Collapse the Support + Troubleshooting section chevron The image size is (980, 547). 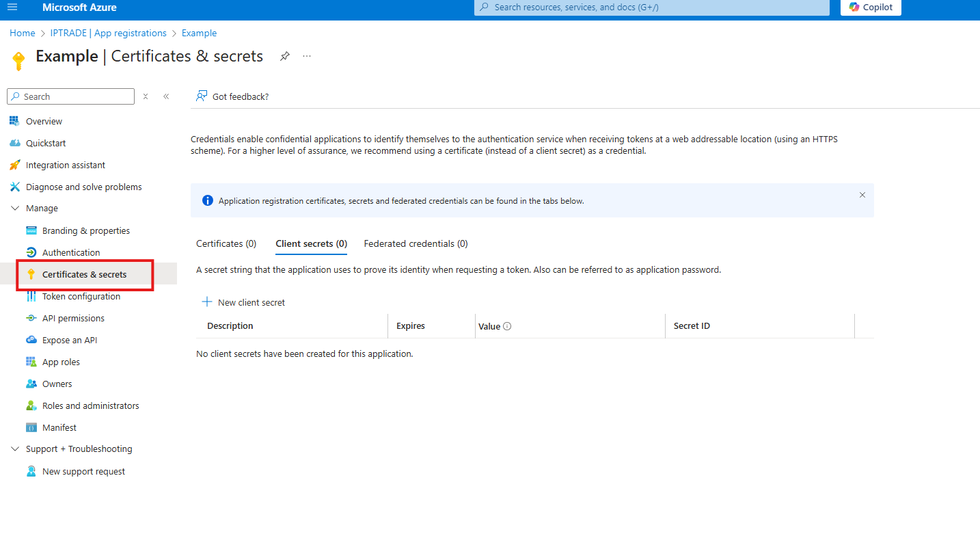coord(15,449)
